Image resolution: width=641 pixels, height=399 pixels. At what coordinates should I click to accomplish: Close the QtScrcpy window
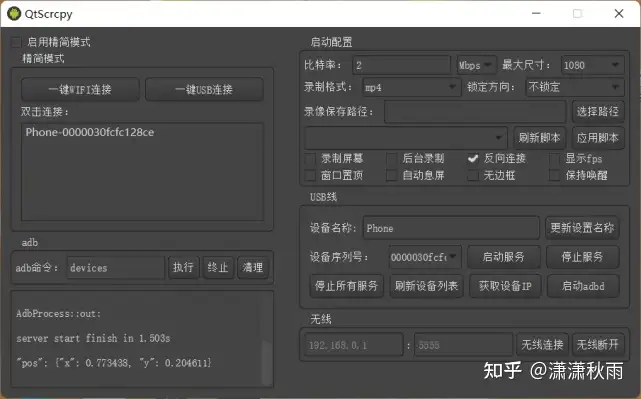click(619, 13)
